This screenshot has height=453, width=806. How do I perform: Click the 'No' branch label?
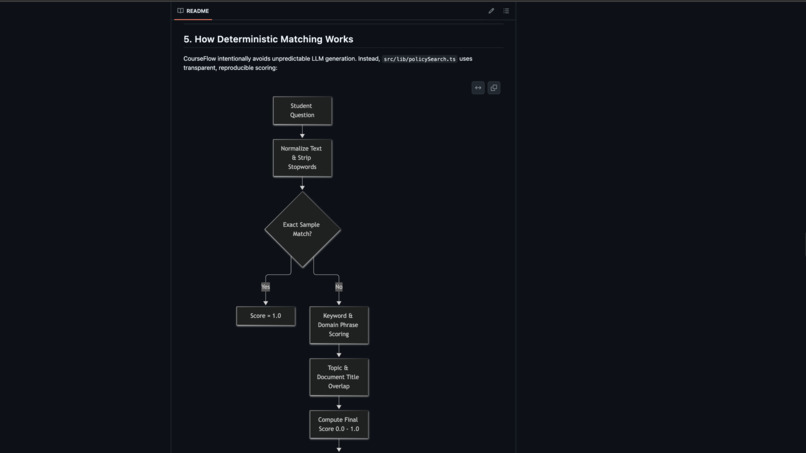(x=339, y=286)
